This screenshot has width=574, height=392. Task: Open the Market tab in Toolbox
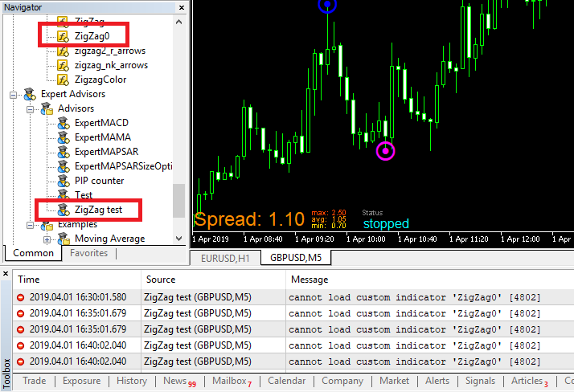click(394, 381)
